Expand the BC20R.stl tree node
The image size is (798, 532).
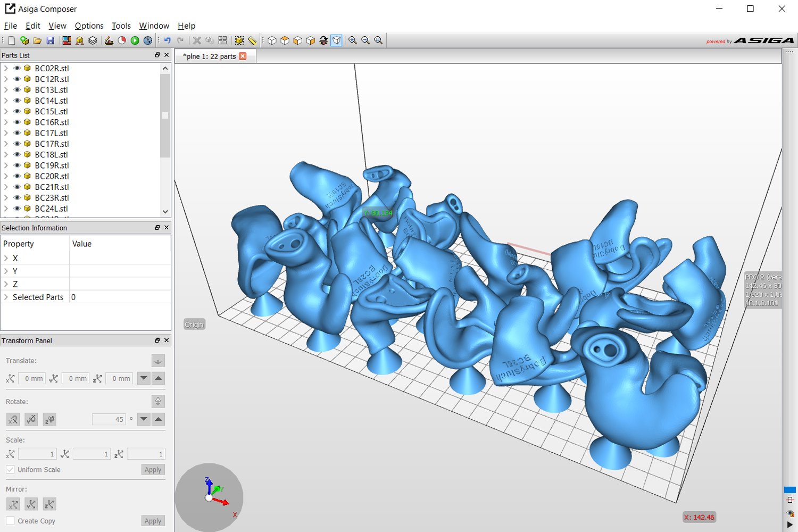coord(6,176)
